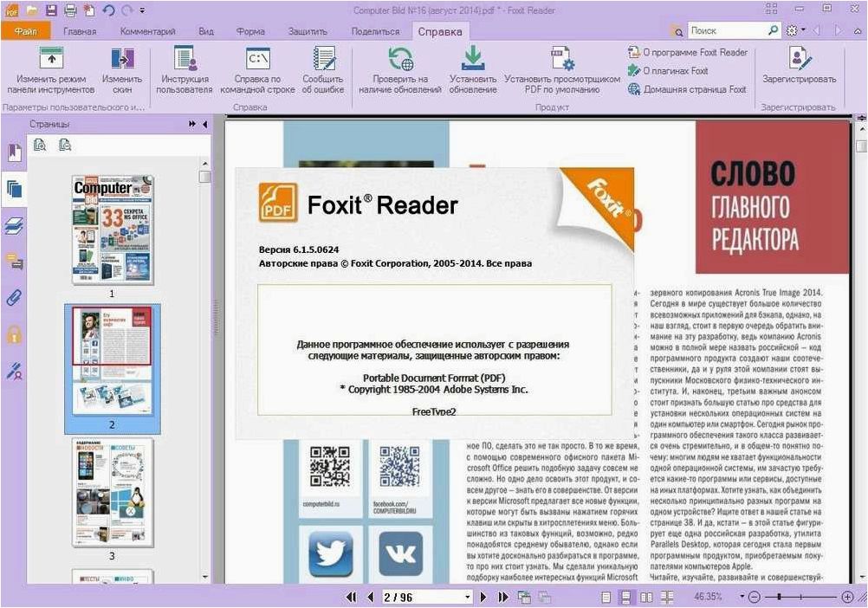This screenshot has height=608, width=868.
Task: Click Изменить режим панели инструментов icon
Action: click(x=51, y=70)
